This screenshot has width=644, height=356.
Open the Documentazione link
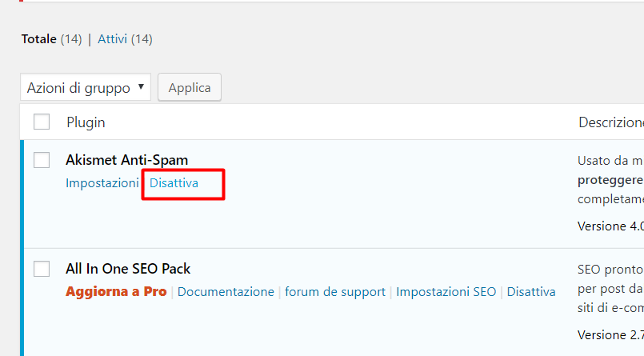[x=226, y=292]
